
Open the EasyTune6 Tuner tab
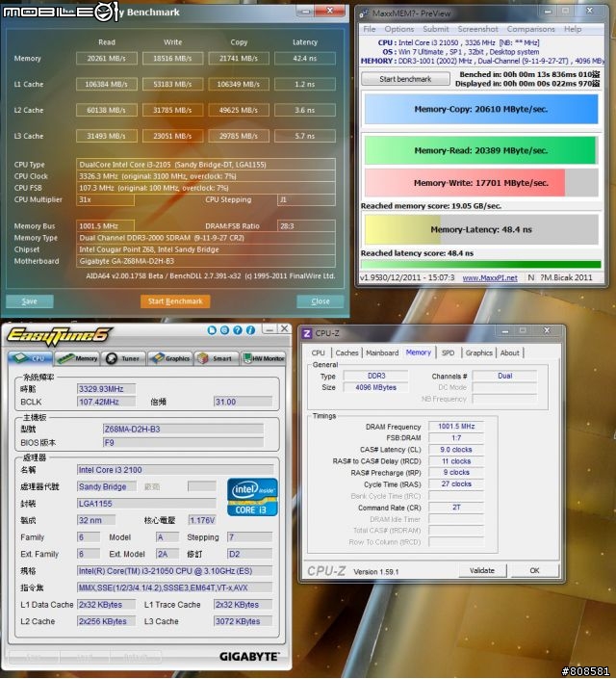tap(124, 358)
